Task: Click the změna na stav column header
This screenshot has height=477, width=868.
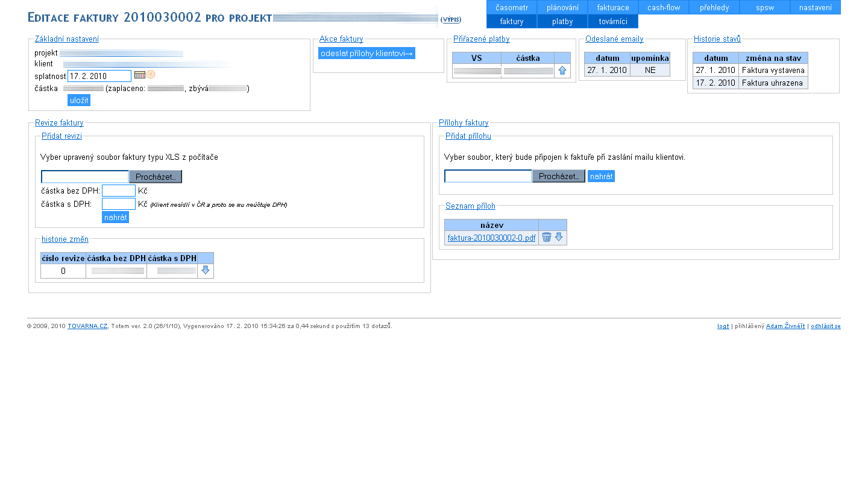Action: 773,58
